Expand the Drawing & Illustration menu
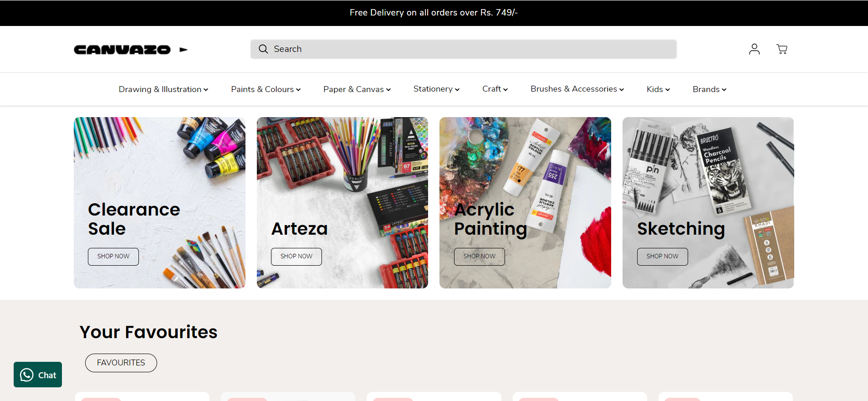 [163, 89]
